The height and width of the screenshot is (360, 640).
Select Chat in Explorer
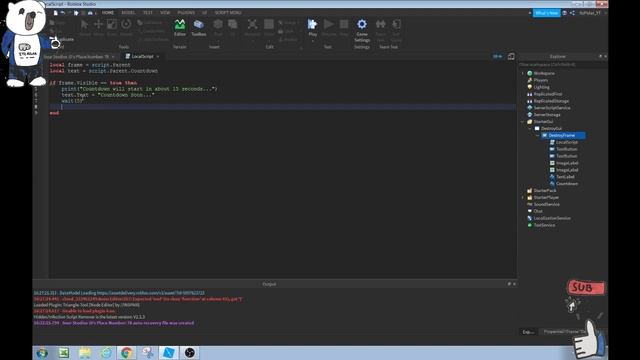[538, 211]
